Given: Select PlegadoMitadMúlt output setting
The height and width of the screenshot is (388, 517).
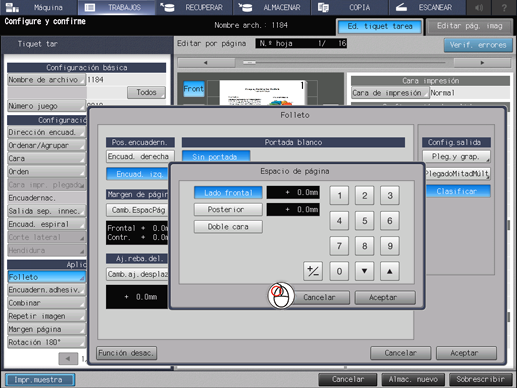Looking at the screenshot, I should (457, 174).
